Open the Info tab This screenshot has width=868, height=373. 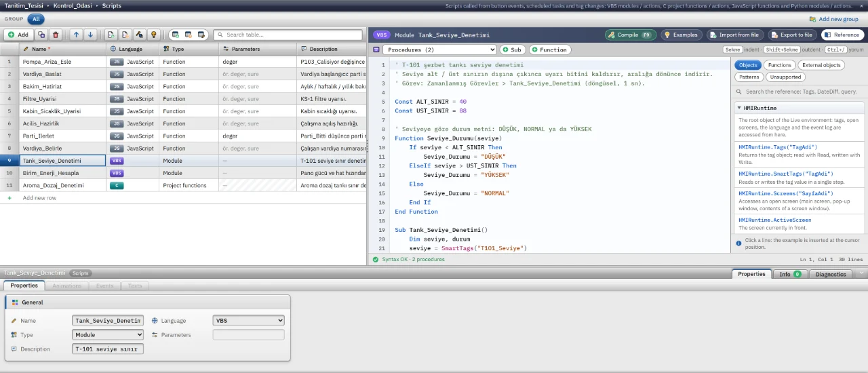(789, 274)
